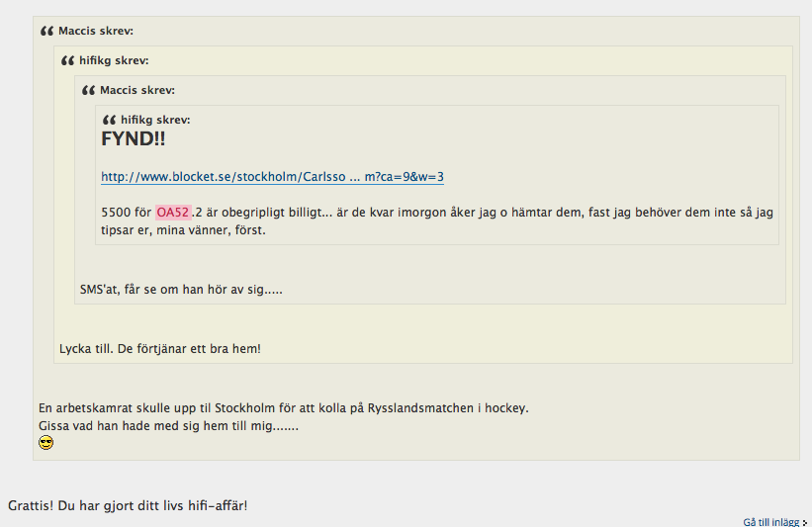Click the SMS'at, får se reply text
The width and height of the screenshot is (812, 527).
[181, 290]
